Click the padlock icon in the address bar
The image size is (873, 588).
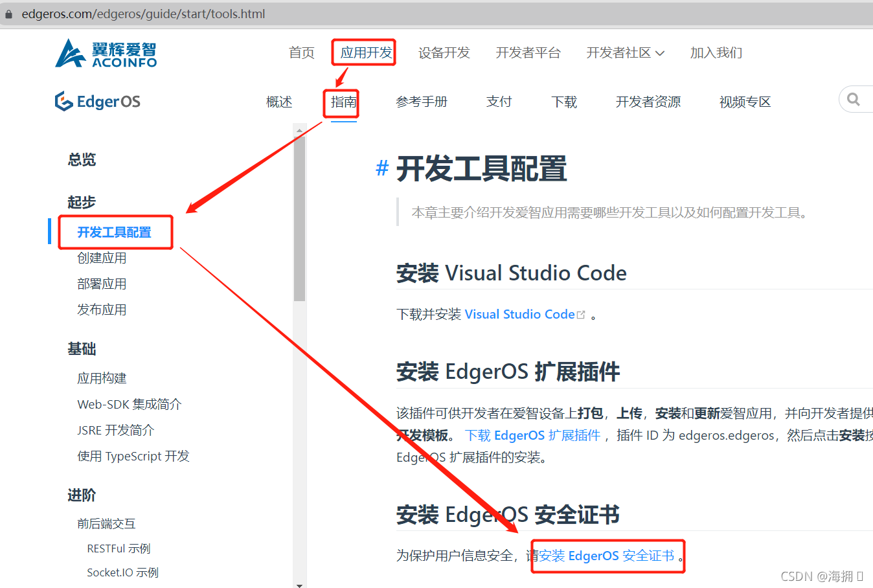[8, 13]
